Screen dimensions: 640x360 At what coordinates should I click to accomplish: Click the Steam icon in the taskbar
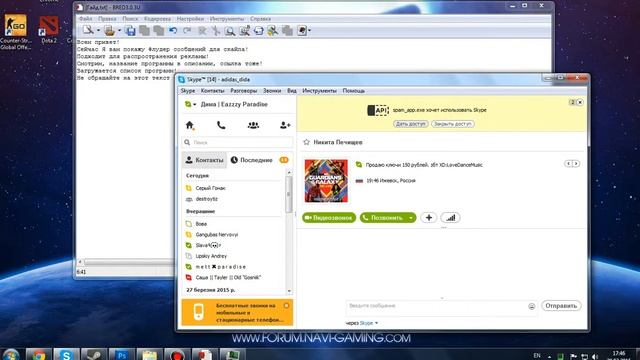94,355
